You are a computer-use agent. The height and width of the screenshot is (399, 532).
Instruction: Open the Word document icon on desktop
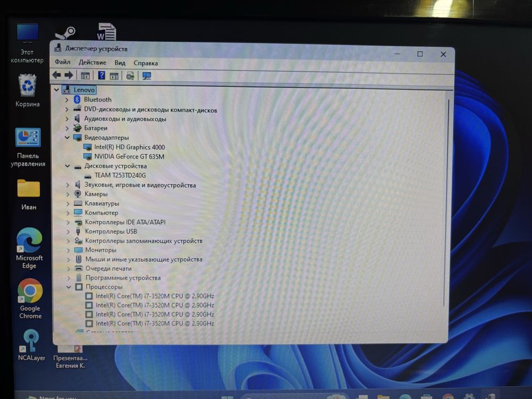coord(106,31)
